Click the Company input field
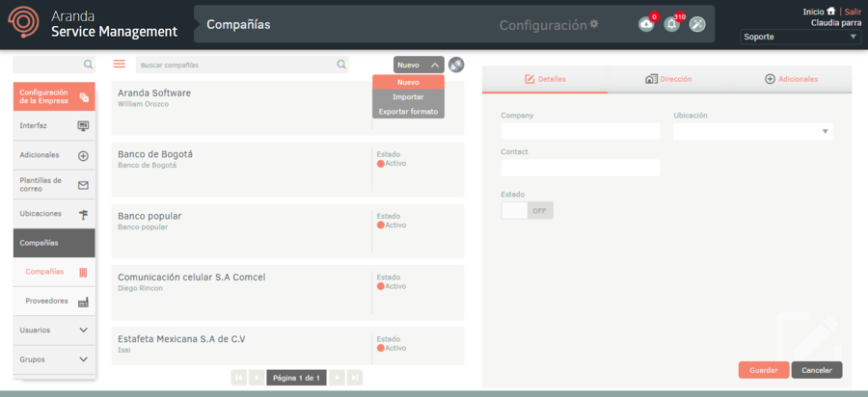Screen dimensions: 868x397 coord(581,132)
